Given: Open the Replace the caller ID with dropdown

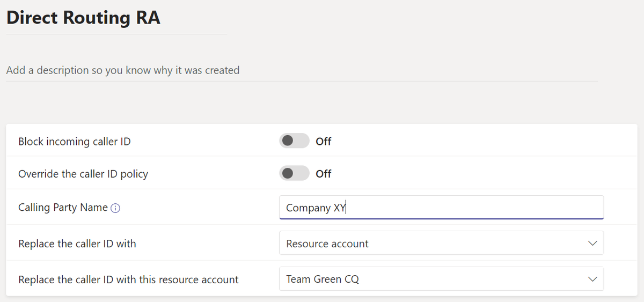Looking at the screenshot, I should coord(441,243).
